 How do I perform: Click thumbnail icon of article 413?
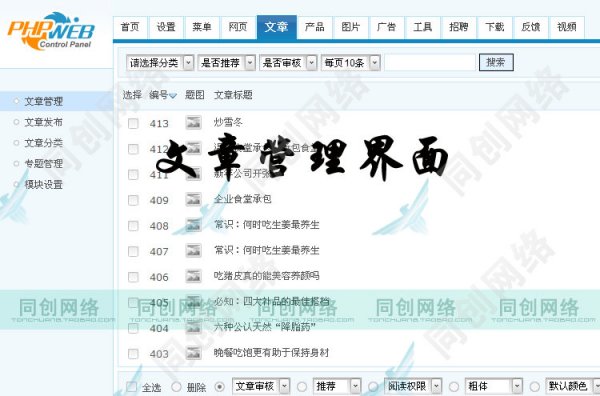(x=194, y=123)
